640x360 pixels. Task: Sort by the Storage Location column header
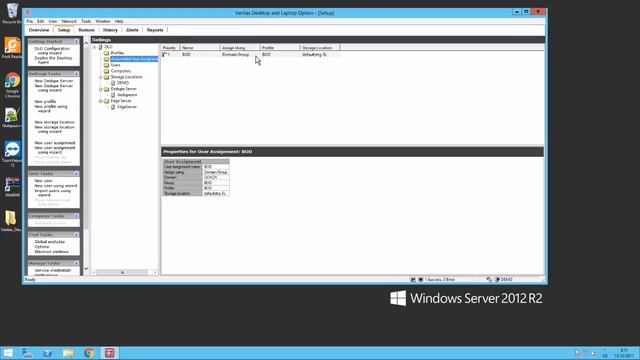point(320,48)
